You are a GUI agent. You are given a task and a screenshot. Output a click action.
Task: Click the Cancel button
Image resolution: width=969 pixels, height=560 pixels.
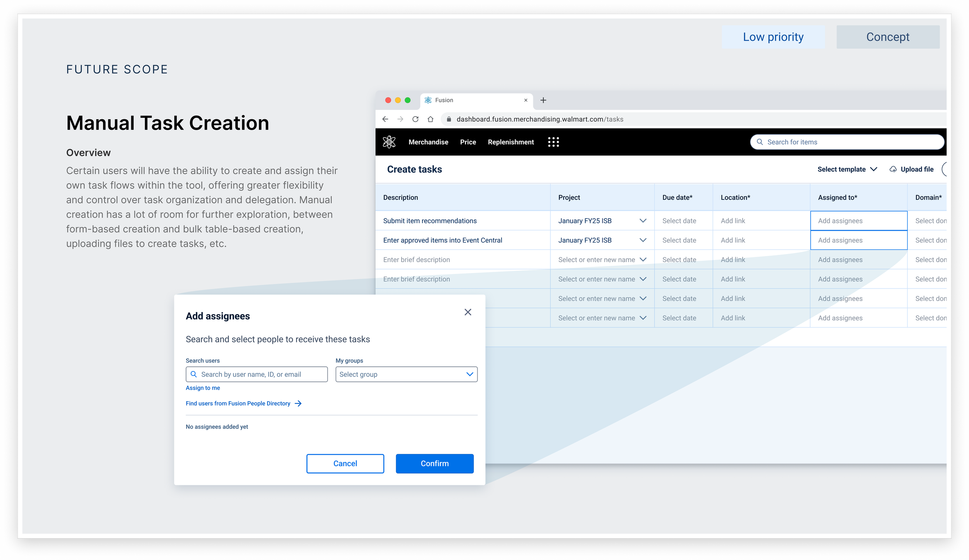[345, 464]
